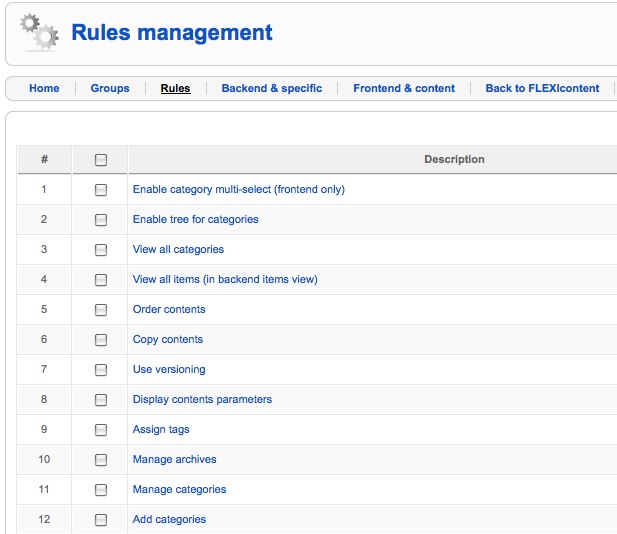The height and width of the screenshot is (534, 617).
Task: Check the box for Enable category multi-select
Action: 101,190
